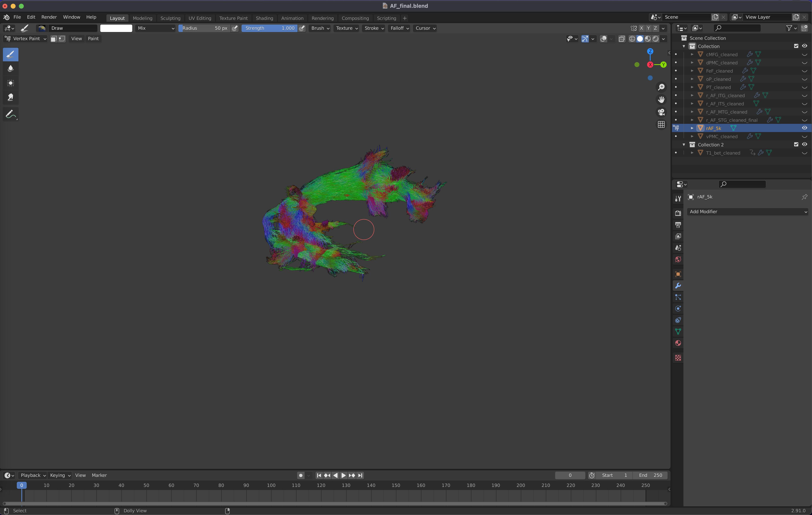The width and height of the screenshot is (812, 515).
Task: Open the Paint menu in viewport header
Action: [x=93, y=39]
